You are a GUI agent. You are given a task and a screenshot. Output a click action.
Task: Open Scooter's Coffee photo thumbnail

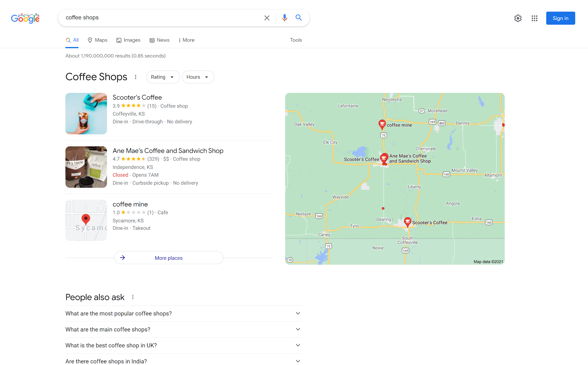pyautogui.click(x=86, y=114)
